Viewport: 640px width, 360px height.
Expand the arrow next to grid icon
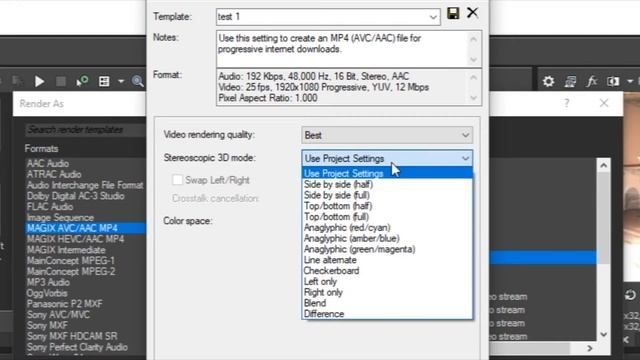[x=121, y=81]
